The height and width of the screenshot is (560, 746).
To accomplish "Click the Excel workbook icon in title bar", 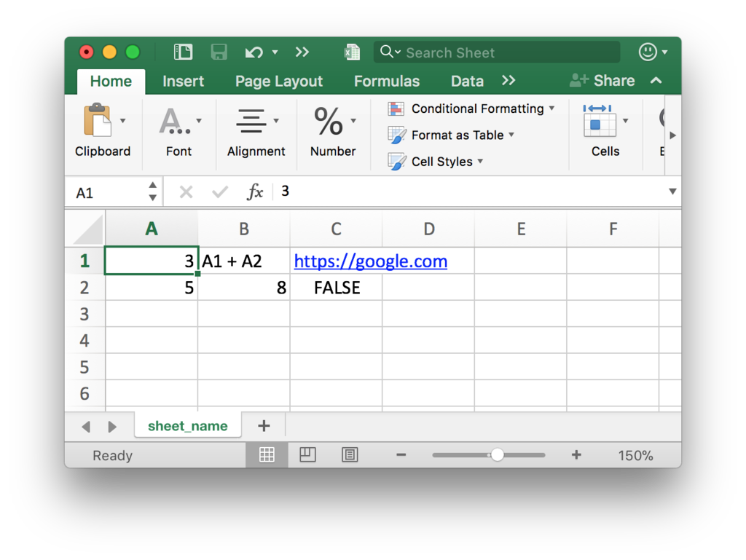I will pyautogui.click(x=352, y=52).
